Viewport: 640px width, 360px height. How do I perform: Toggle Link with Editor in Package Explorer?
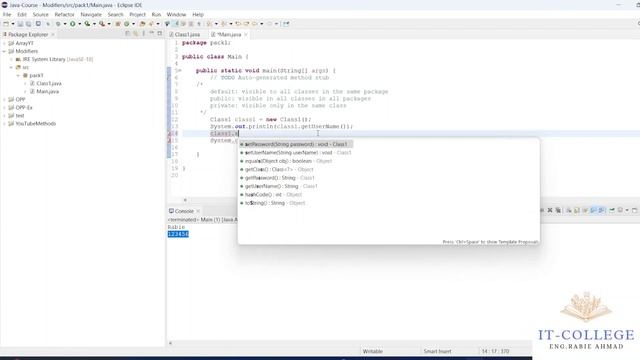pyautogui.click(x=136, y=34)
